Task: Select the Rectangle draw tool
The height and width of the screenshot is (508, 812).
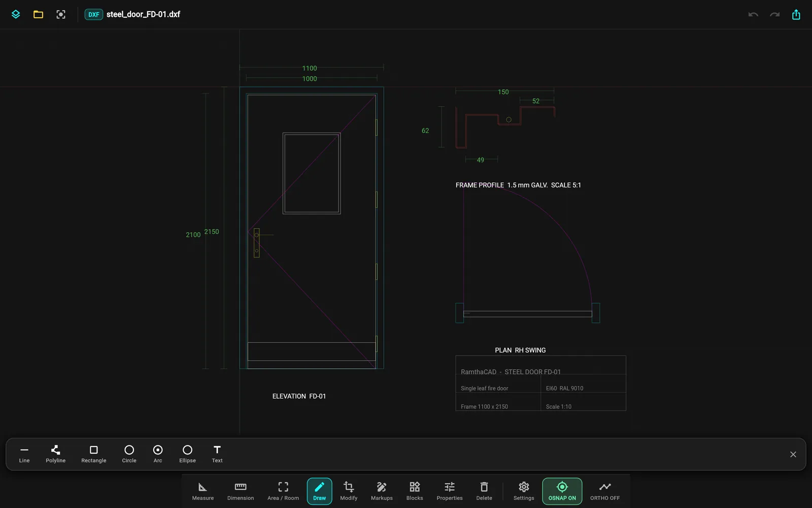Action: (x=94, y=454)
